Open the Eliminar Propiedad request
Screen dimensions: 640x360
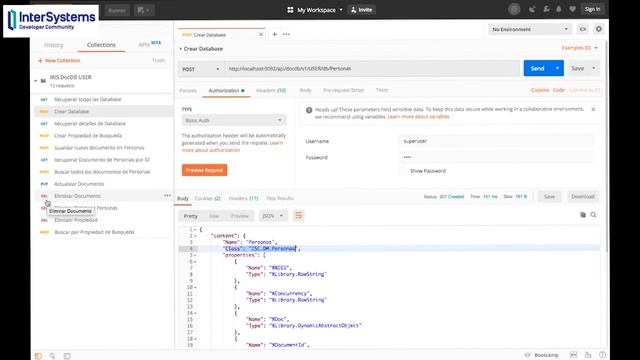pos(103,220)
